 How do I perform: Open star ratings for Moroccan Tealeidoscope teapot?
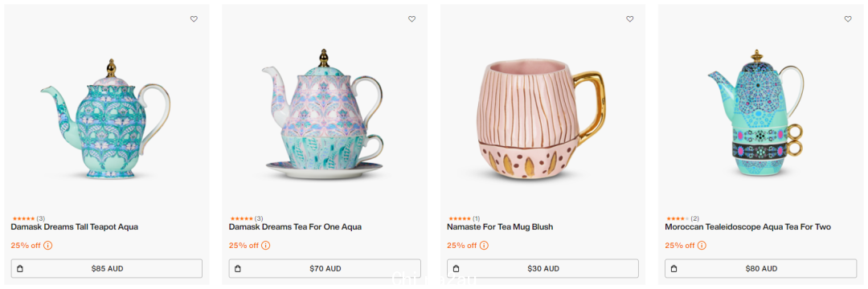pyautogui.click(x=682, y=219)
